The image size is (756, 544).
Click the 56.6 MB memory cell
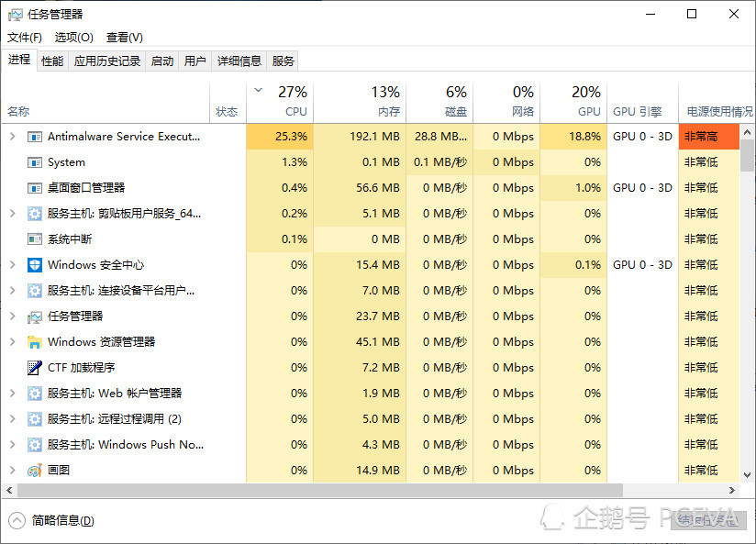click(360, 188)
